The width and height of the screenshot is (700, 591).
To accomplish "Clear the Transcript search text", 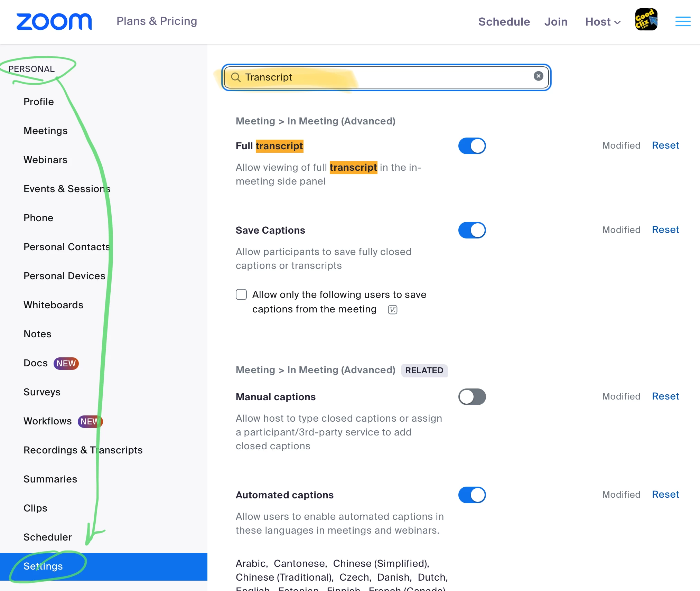I will tap(538, 76).
